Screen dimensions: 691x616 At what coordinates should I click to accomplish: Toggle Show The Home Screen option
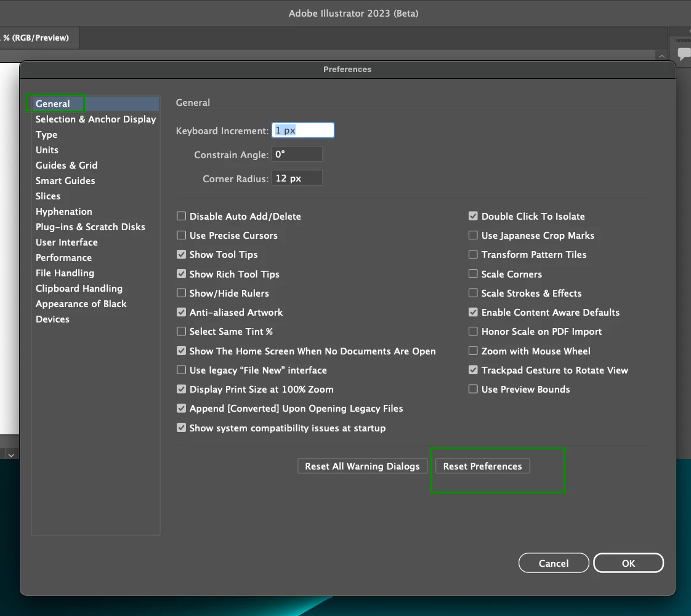click(x=181, y=351)
